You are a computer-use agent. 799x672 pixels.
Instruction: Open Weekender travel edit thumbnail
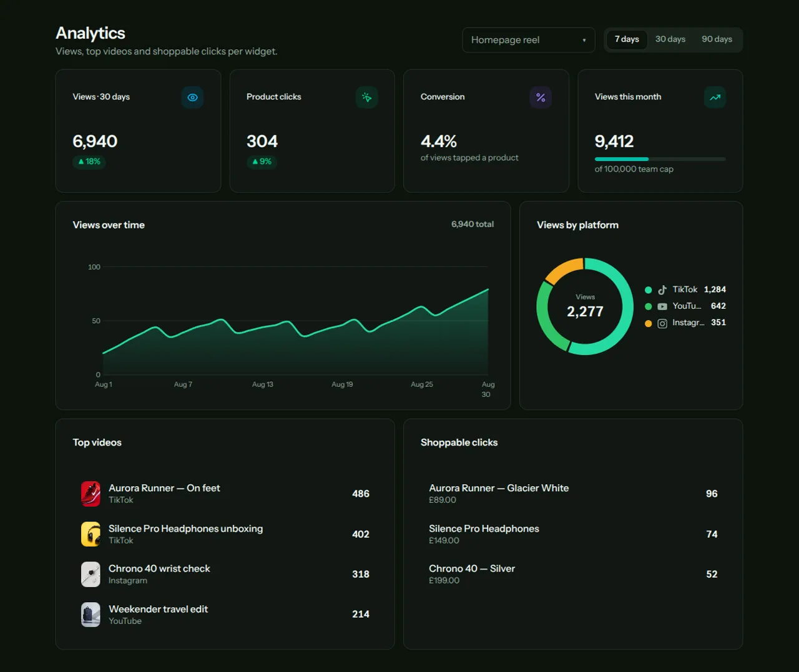click(x=91, y=615)
